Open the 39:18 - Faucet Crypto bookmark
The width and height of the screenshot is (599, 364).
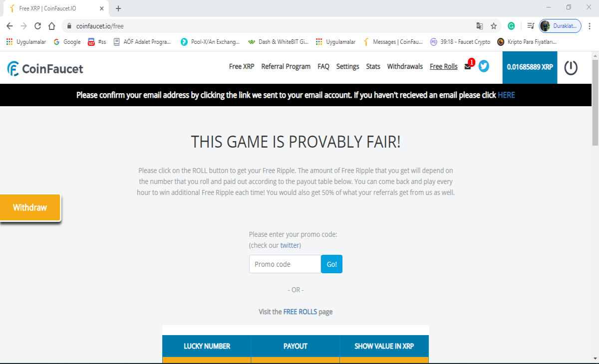[460, 42]
